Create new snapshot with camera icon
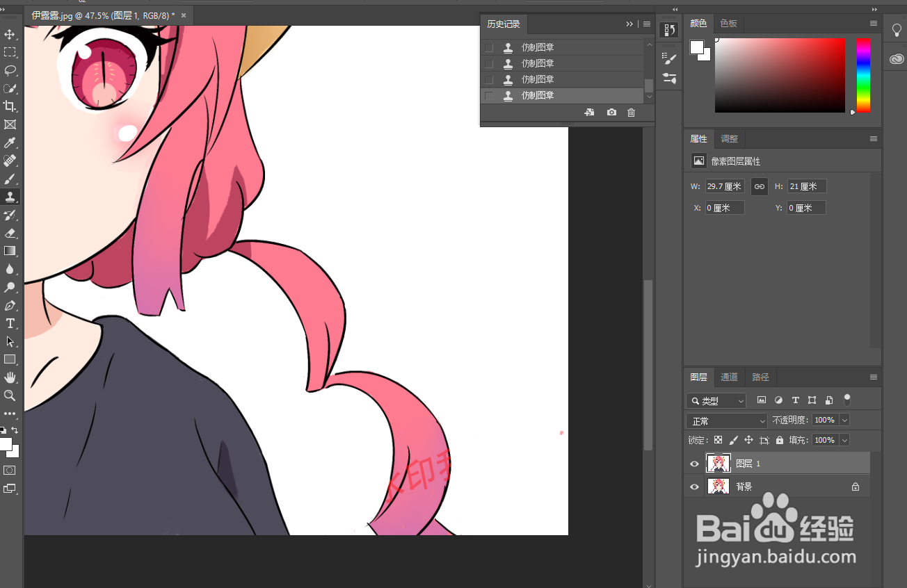The image size is (907, 588). 611,112
